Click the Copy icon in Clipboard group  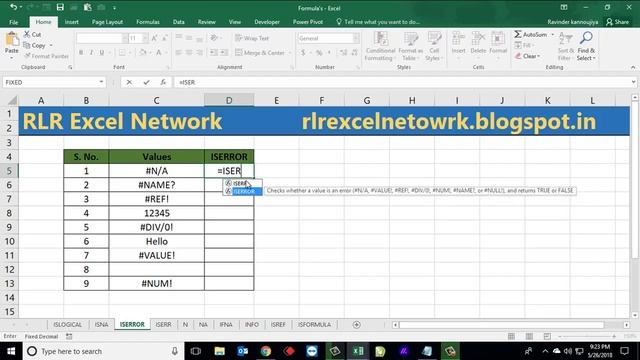point(27,45)
